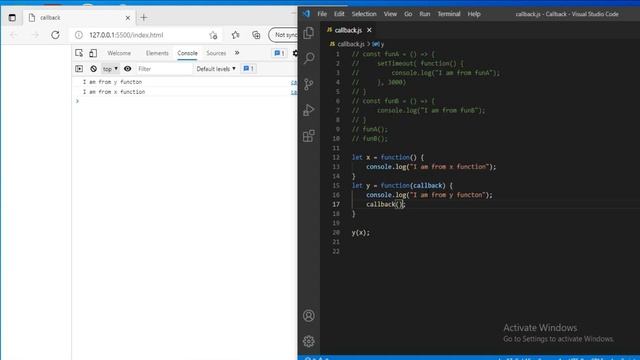Click console message 'I am from y functon'
640x360 pixels.
[x=112, y=82]
